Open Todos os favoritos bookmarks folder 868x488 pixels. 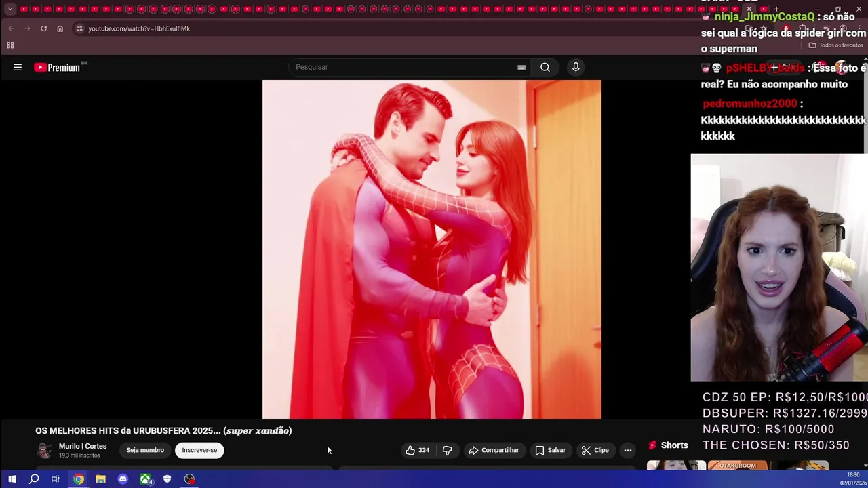click(835, 45)
